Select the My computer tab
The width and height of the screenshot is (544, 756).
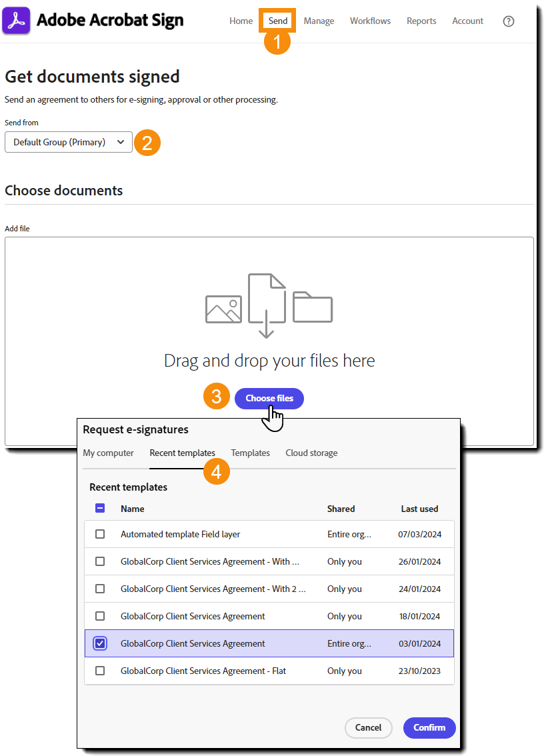tap(108, 453)
